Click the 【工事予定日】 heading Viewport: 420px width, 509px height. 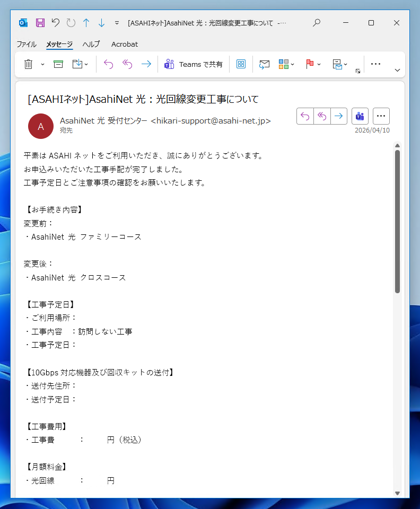click(x=50, y=305)
